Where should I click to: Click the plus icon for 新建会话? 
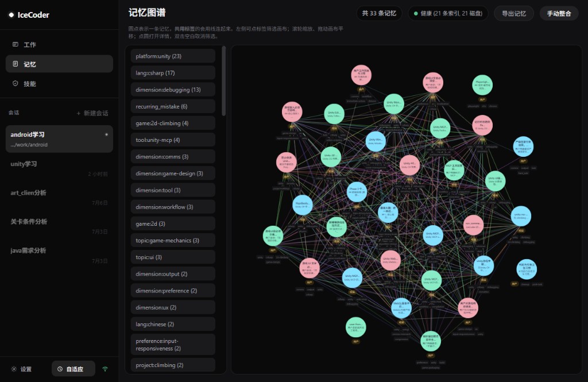click(78, 113)
